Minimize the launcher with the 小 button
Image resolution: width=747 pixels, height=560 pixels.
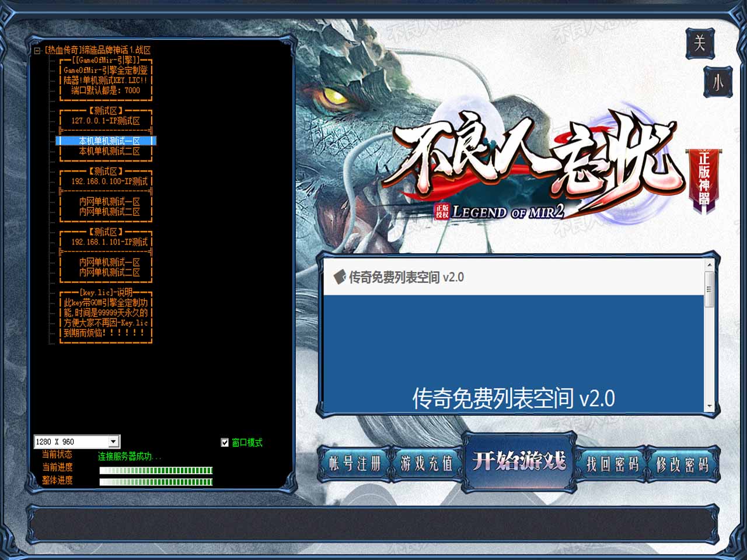point(717,82)
